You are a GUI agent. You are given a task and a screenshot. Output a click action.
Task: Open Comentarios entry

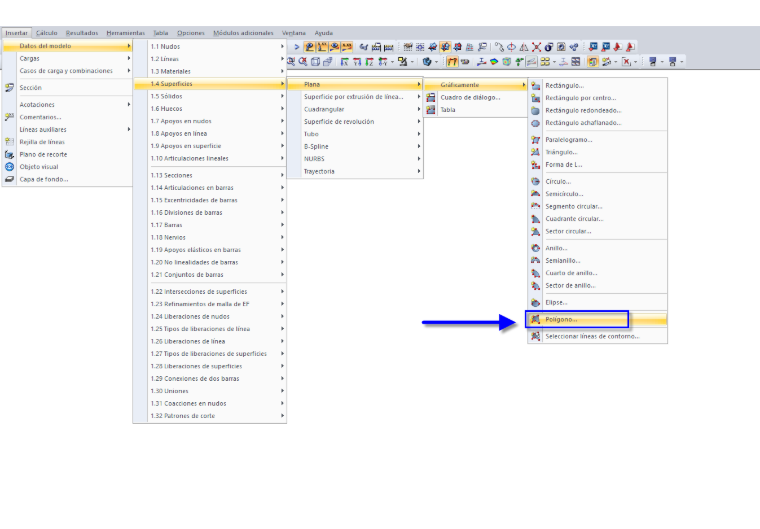67,117
